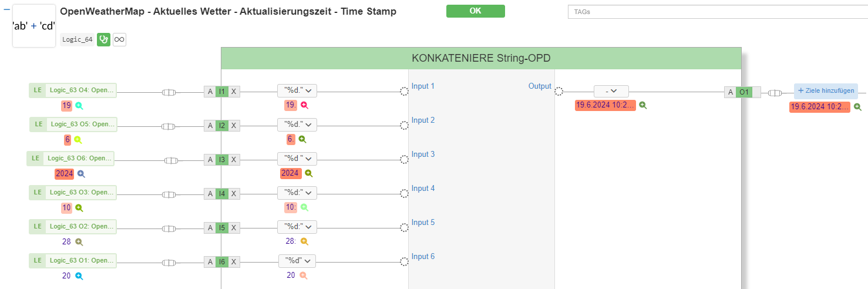
Task: Click the infinity loop icon beside Logic_64
Action: tap(119, 39)
